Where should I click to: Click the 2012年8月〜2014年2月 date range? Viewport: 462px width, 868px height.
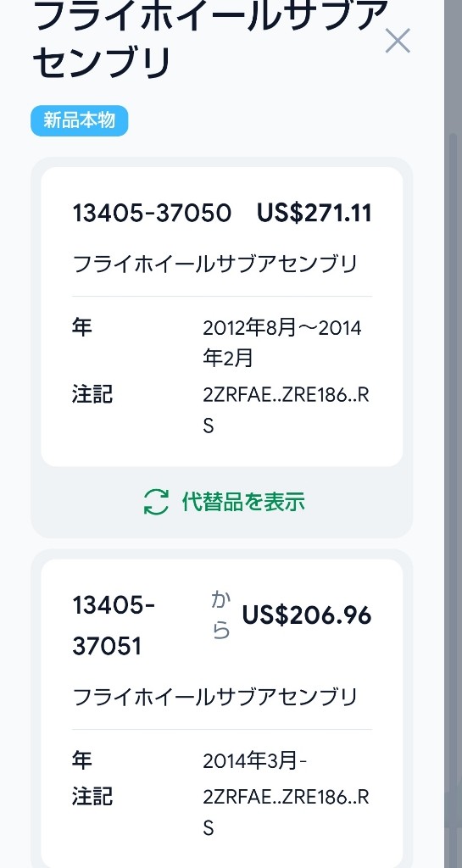coord(282,343)
